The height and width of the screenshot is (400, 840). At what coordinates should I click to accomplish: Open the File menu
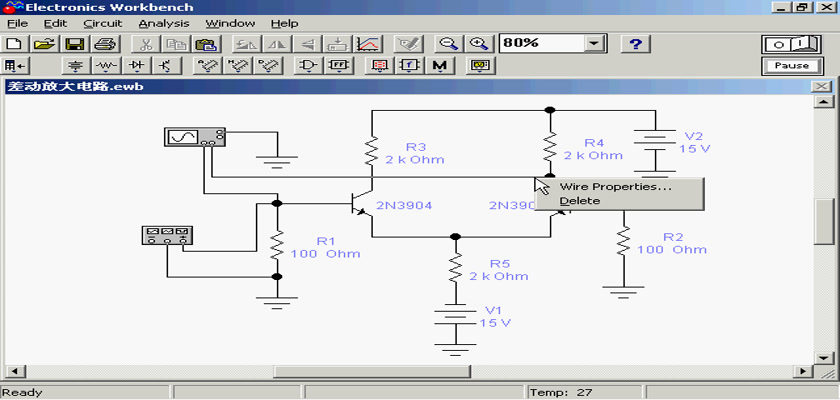[x=17, y=24]
